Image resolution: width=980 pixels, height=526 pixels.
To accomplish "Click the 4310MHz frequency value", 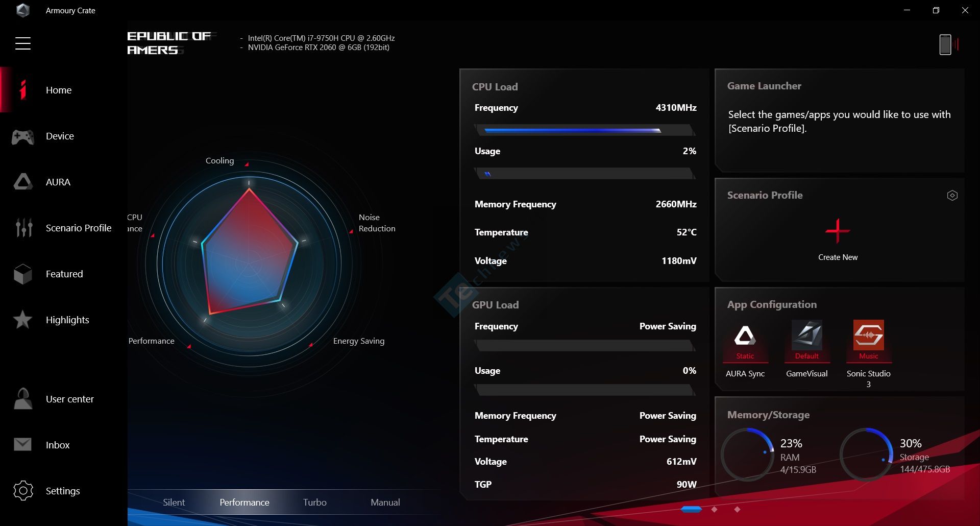I will click(676, 108).
